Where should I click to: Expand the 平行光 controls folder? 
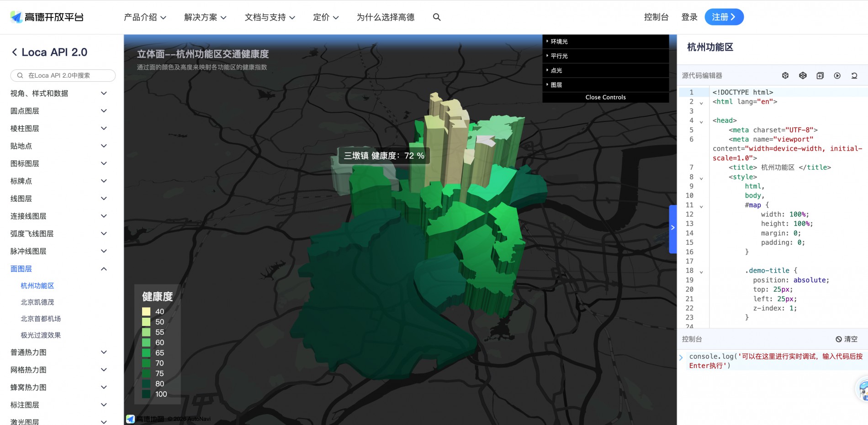[559, 56]
